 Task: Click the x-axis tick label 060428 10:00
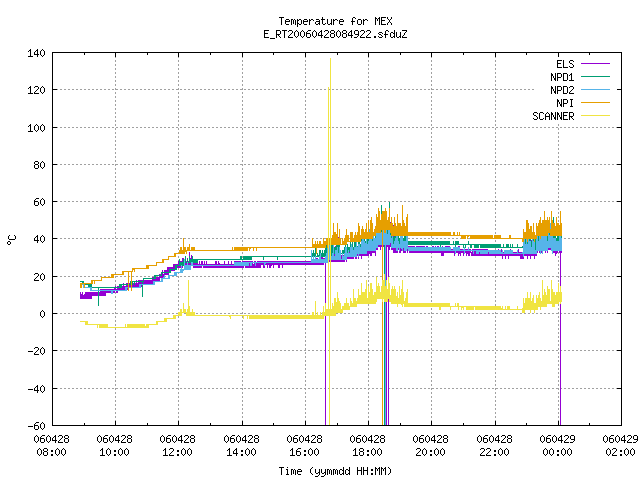point(114,446)
